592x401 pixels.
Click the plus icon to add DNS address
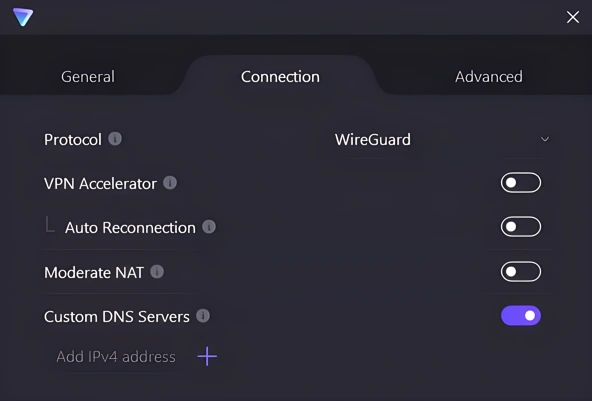(x=207, y=356)
